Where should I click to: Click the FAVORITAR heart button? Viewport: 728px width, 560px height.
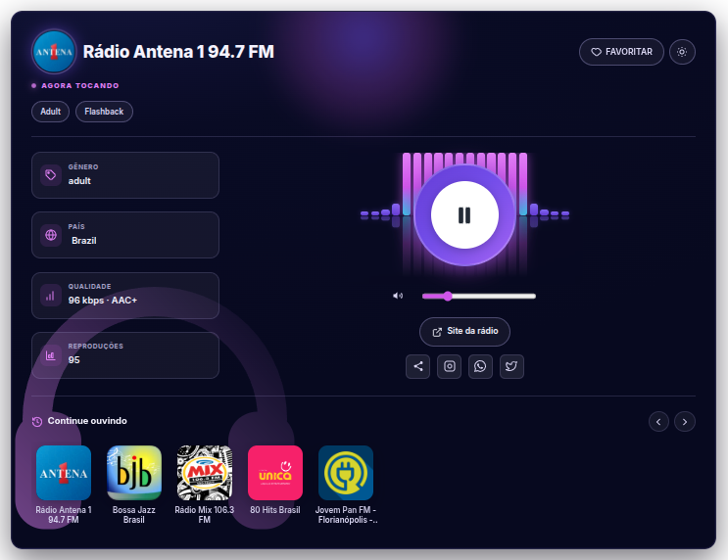click(x=621, y=52)
